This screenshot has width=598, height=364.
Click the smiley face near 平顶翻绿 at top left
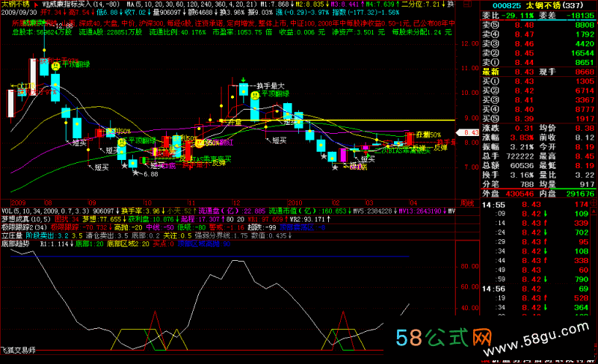click(56, 66)
